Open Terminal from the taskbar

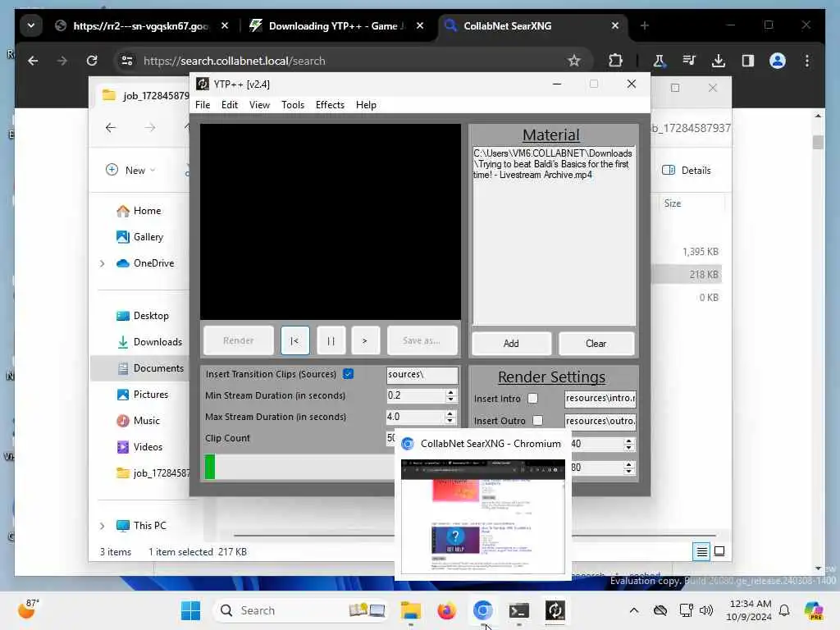click(518, 610)
